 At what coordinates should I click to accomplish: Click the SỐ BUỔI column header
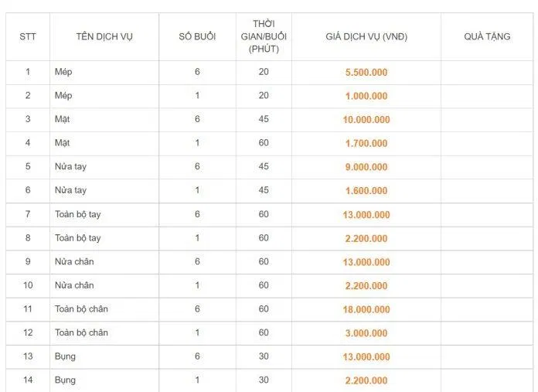[x=197, y=36]
